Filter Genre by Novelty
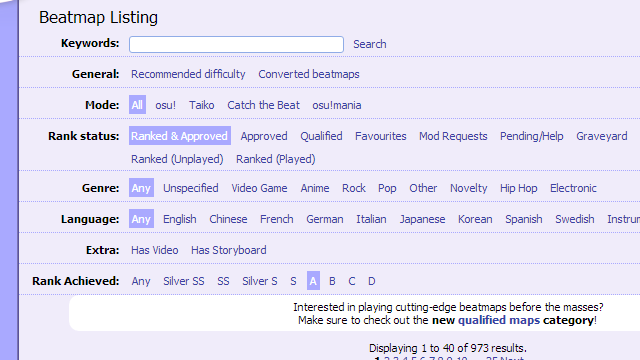The height and width of the screenshot is (360, 640). point(469,188)
